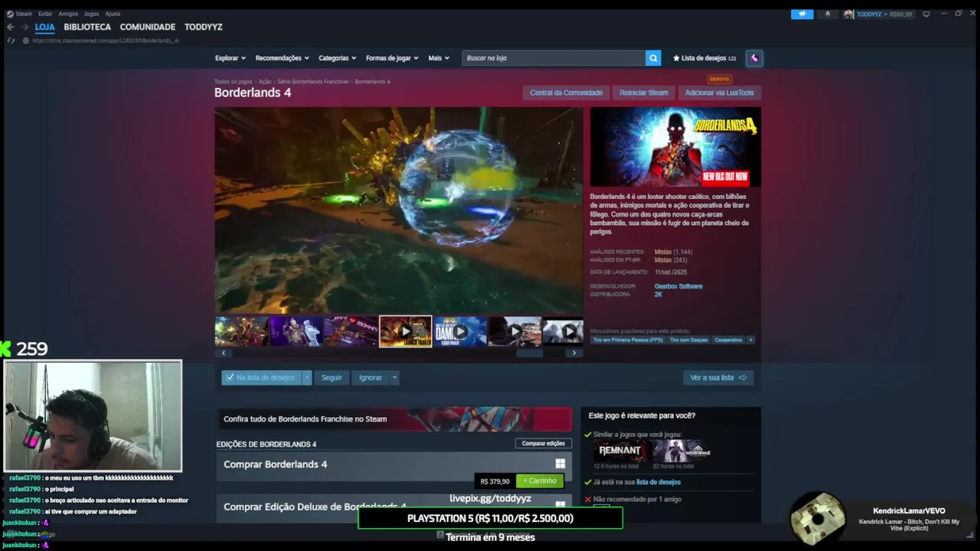Viewport: 980px width, 551px height.
Task: Click the 2K publisher link
Action: pos(658,295)
